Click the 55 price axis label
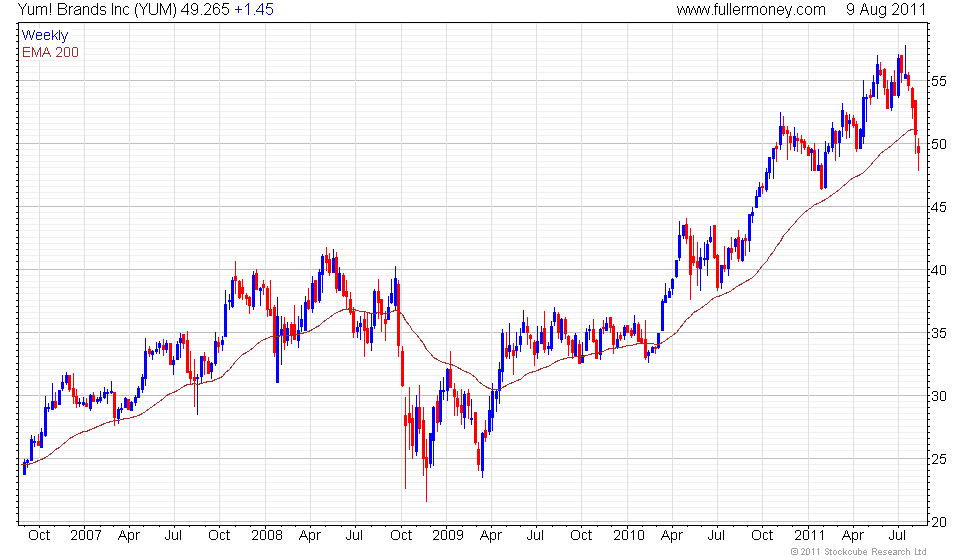Viewport: 980px width, 560px height. pos(939,81)
